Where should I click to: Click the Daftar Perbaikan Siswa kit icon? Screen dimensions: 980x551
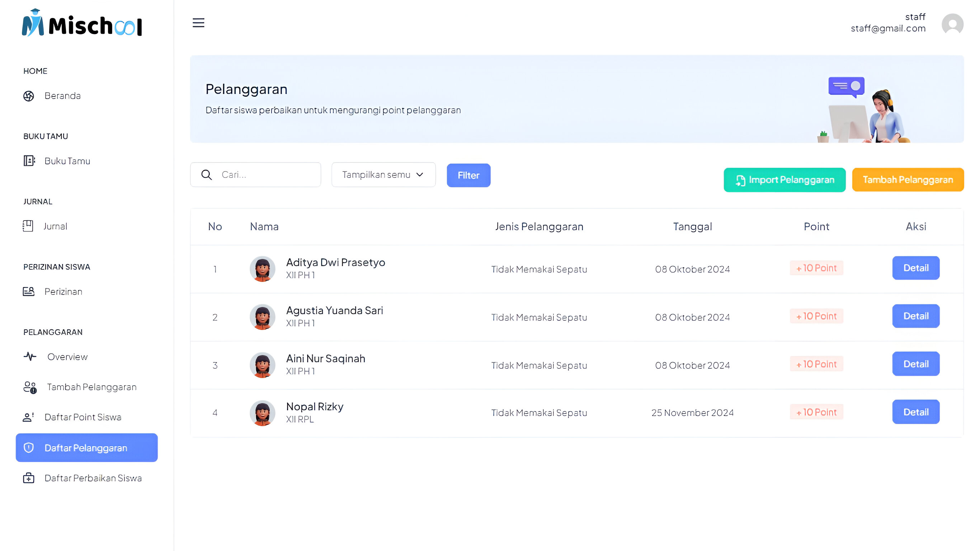click(x=29, y=478)
